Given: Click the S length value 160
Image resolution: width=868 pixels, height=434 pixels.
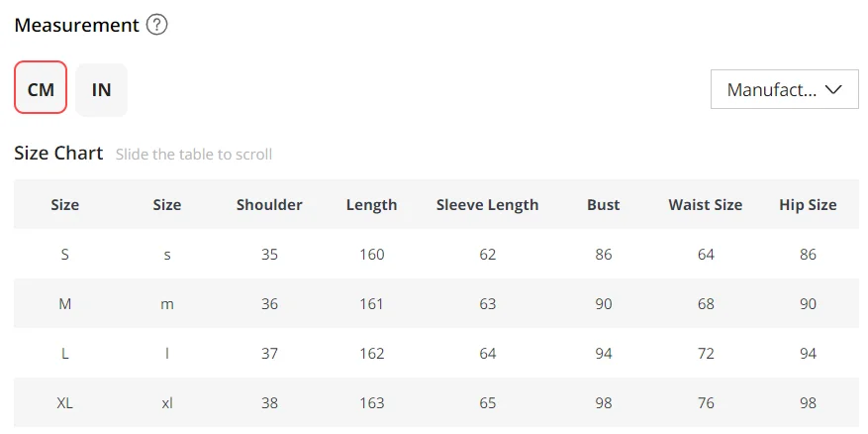Looking at the screenshot, I should (371, 255).
